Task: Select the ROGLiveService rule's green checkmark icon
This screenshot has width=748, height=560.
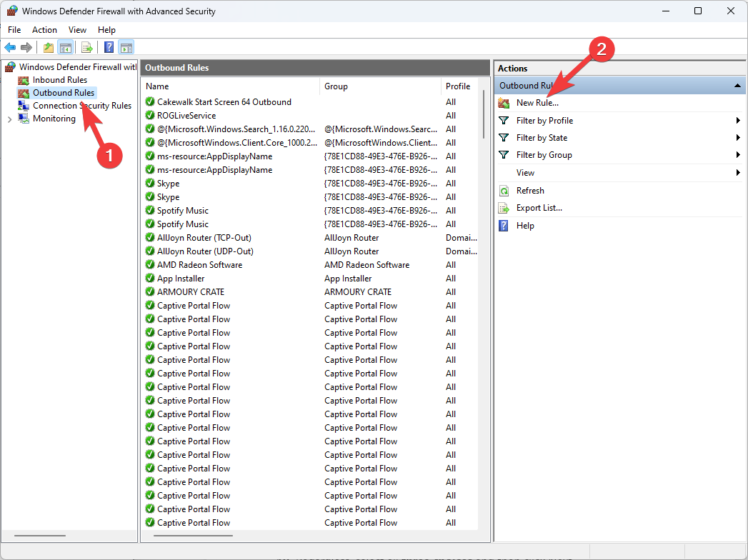Action: point(150,116)
